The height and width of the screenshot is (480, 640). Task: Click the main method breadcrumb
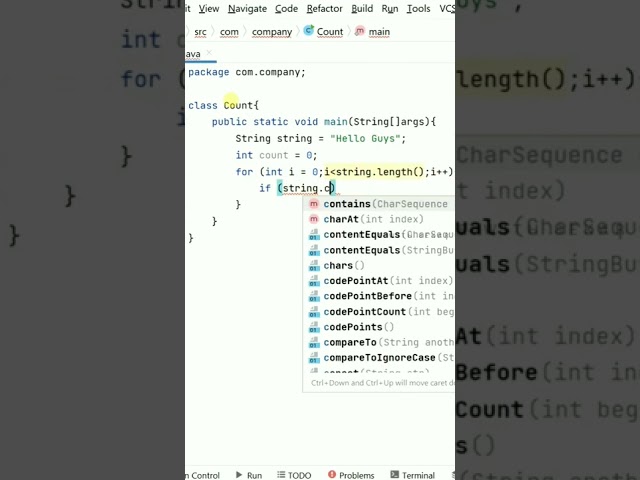click(379, 32)
